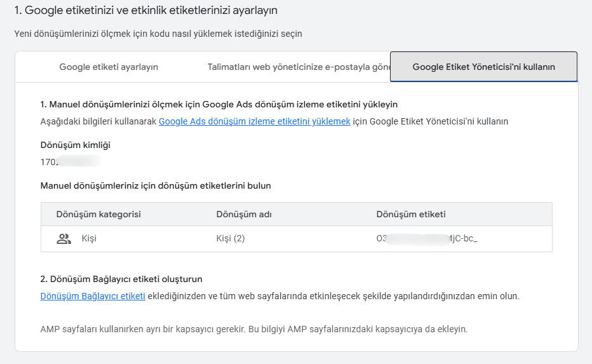Open 'Talimatları web yöneticinize e-postayla' tab

[299, 67]
